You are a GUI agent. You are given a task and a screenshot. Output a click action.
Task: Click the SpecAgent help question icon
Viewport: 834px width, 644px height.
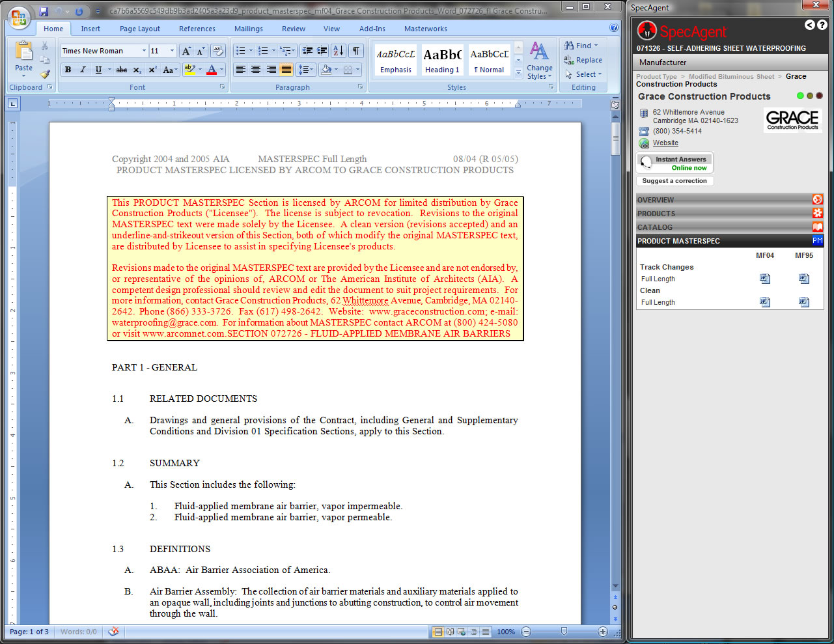pyautogui.click(x=822, y=25)
